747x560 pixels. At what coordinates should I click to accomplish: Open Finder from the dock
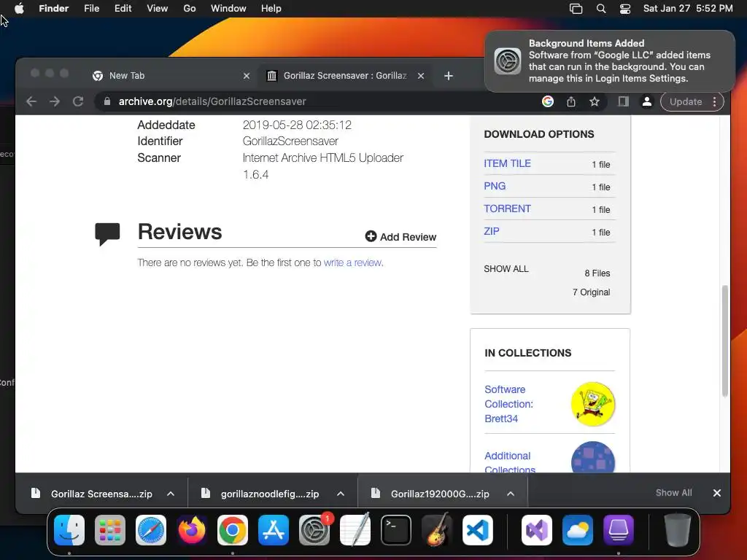click(x=69, y=530)
